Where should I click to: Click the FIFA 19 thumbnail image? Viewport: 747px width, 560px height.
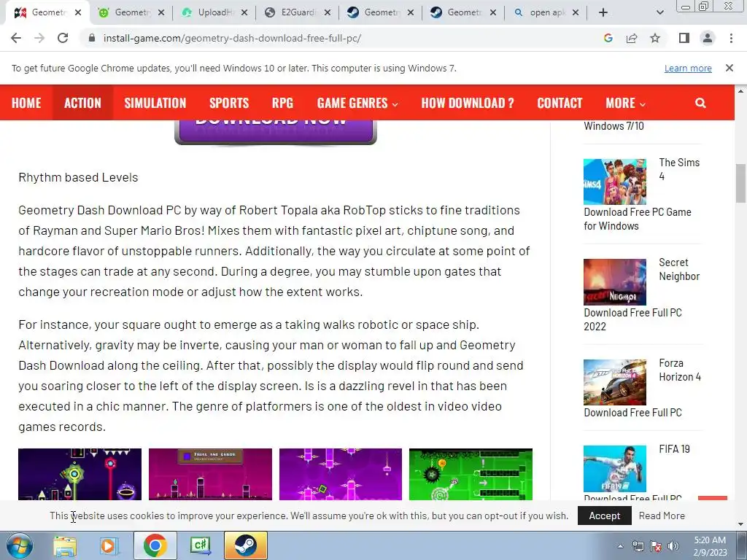click(x=615, y=469)
